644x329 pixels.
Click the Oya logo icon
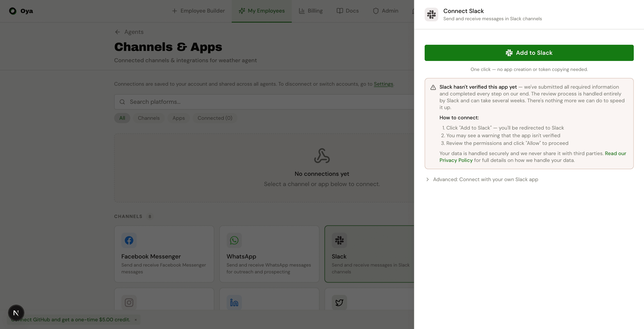(x=13, y=11)
